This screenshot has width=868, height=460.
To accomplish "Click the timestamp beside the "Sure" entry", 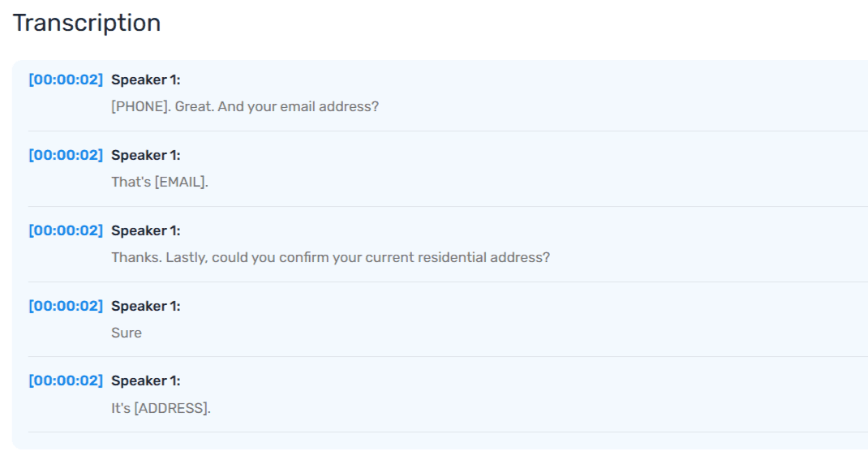I will pyautogui.click(x=66, y=306).
